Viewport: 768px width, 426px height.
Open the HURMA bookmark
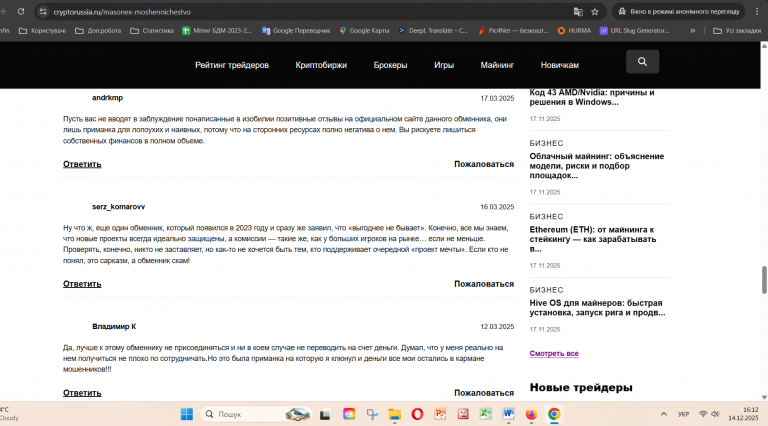574,30
